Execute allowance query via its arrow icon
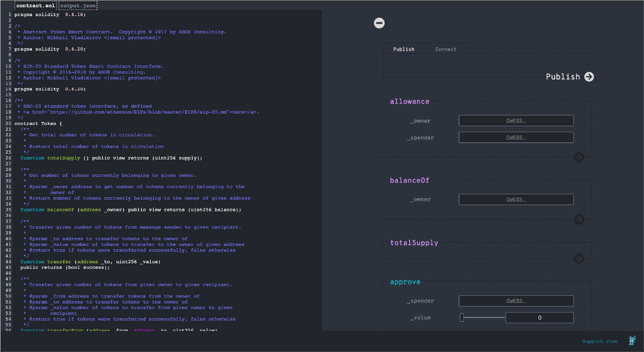The width and height of the screenshot is (644, 352). pos(579,157)
